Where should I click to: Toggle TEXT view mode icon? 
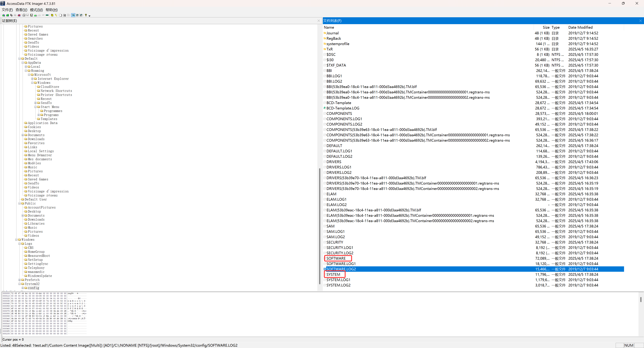click(x=77, y=15)
